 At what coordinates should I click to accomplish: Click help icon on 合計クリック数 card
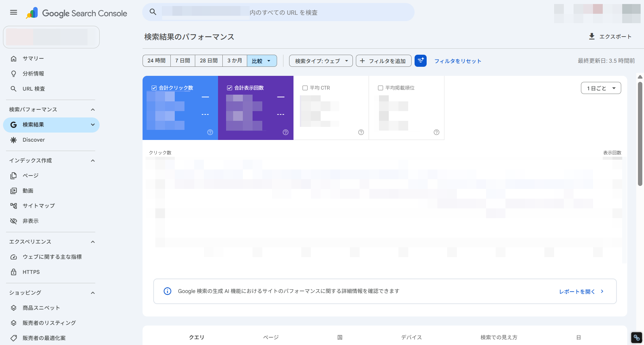pyautogui.click(x=210, y=132)
